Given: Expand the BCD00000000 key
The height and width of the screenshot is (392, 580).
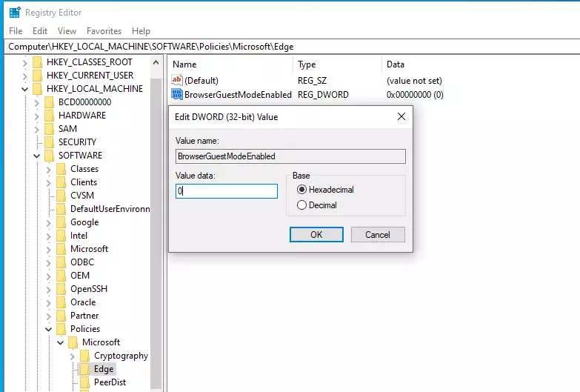Looking at the screenshot, I should [36, 102].
